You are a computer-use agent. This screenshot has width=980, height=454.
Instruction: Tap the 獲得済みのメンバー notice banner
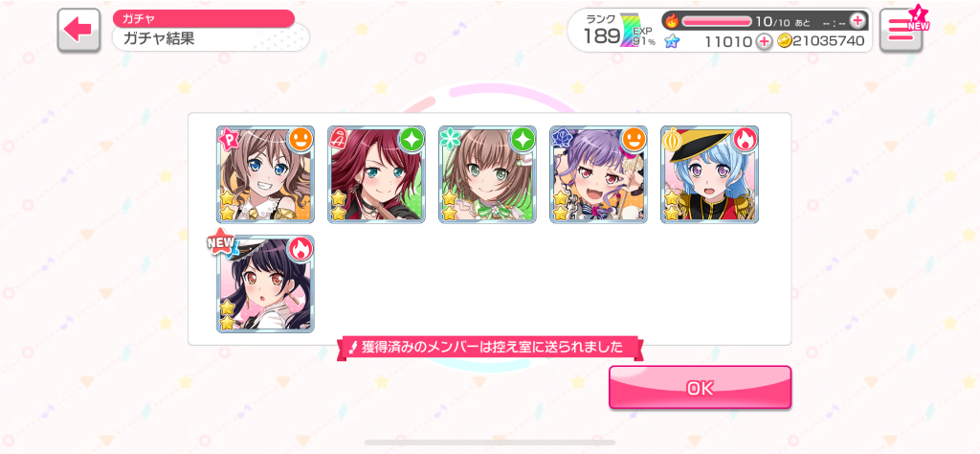click(490, 347)
